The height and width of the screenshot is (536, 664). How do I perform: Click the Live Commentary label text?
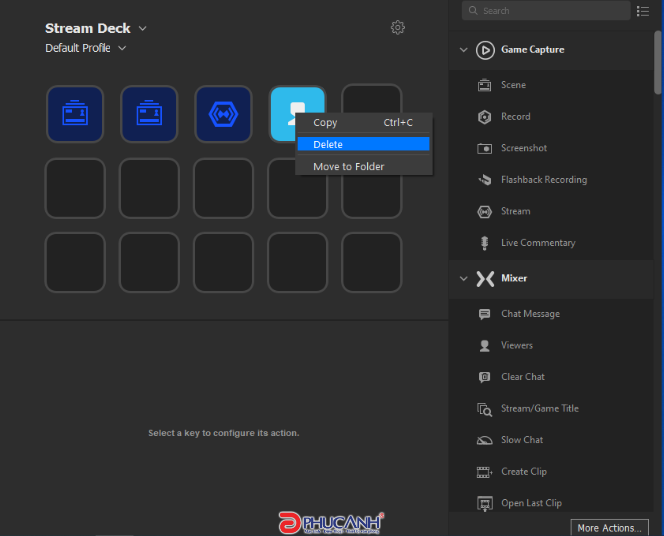tap(538, 243)
